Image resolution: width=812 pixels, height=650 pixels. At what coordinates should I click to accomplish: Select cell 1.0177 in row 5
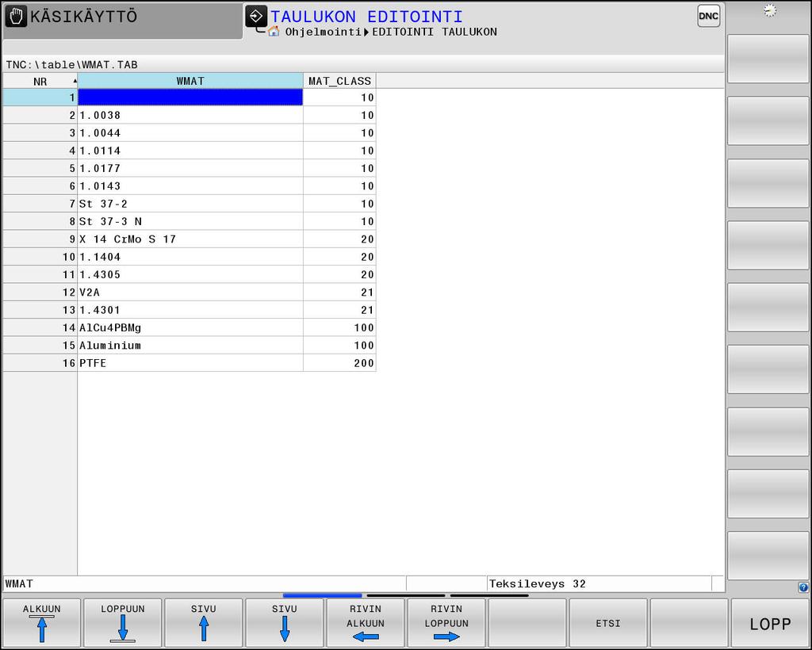pyautogui.click(x=190, y=168)
